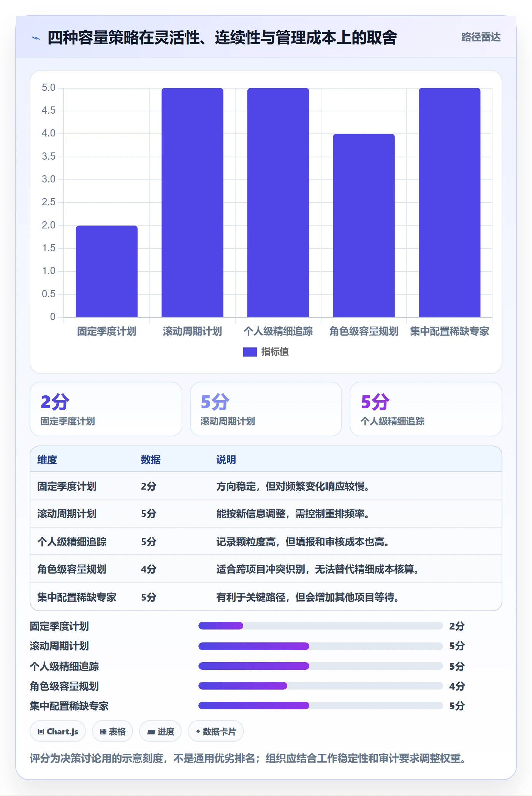Screen dimensions: 532x796
Task: Click the 数据 column header
Action: pos(151,460)
